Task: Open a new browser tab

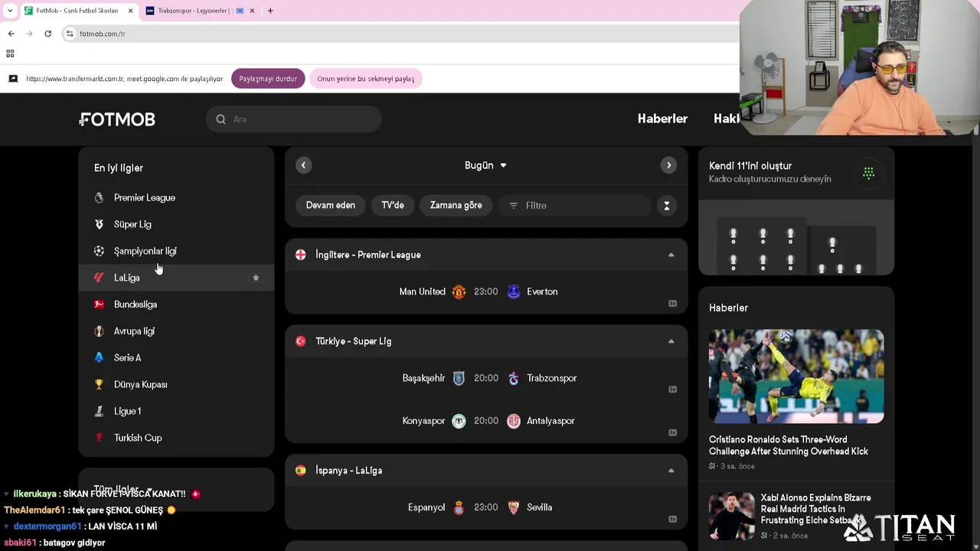Action: point(269,11)
